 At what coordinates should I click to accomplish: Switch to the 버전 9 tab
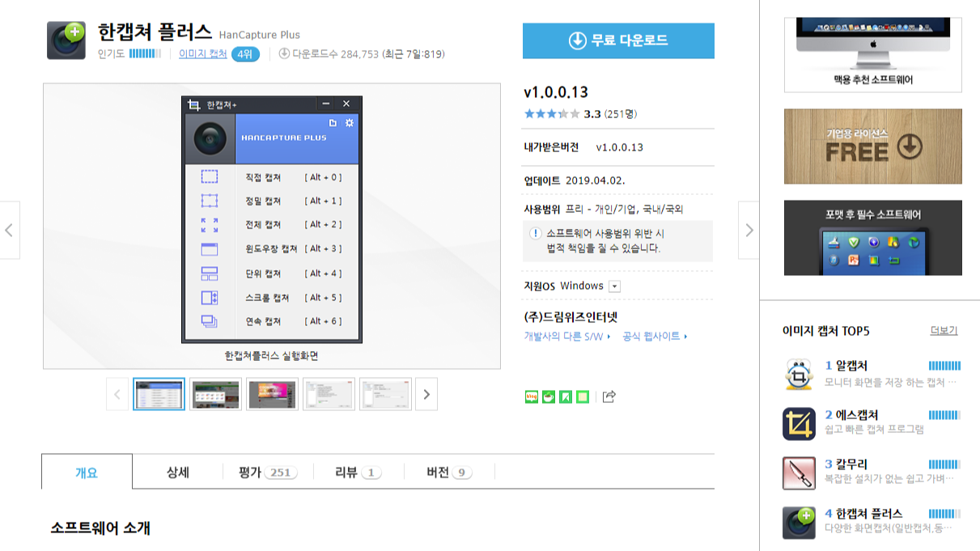point(449,473)
